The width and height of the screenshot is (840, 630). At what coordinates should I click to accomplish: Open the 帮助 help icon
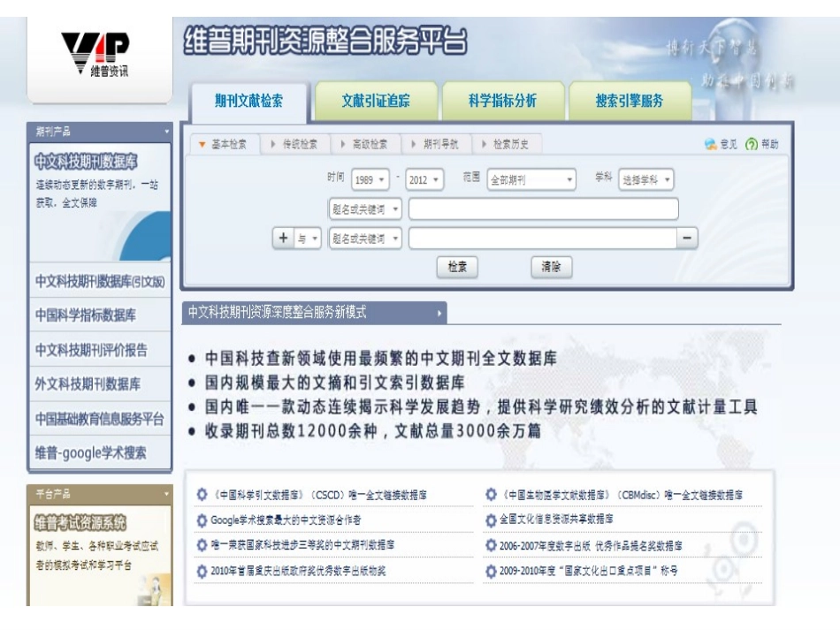tap(752, 144)
